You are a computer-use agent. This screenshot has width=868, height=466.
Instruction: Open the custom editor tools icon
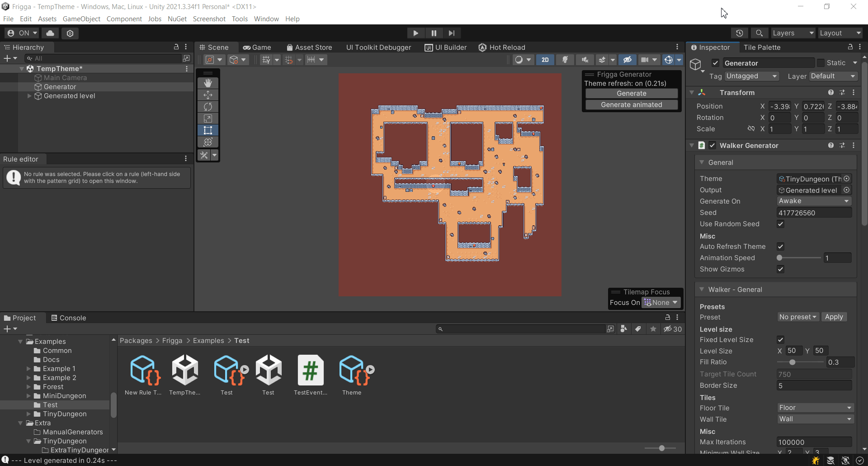pyautogui.click(x=204, y=155)
